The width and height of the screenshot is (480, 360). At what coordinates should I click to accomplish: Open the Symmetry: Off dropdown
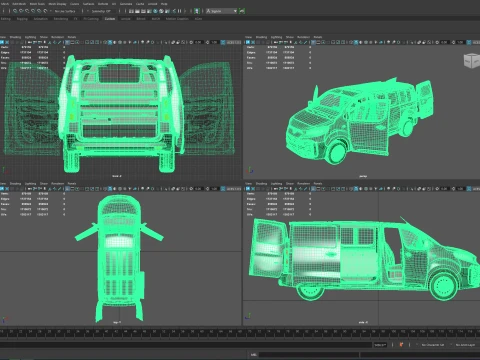point(101,11)
